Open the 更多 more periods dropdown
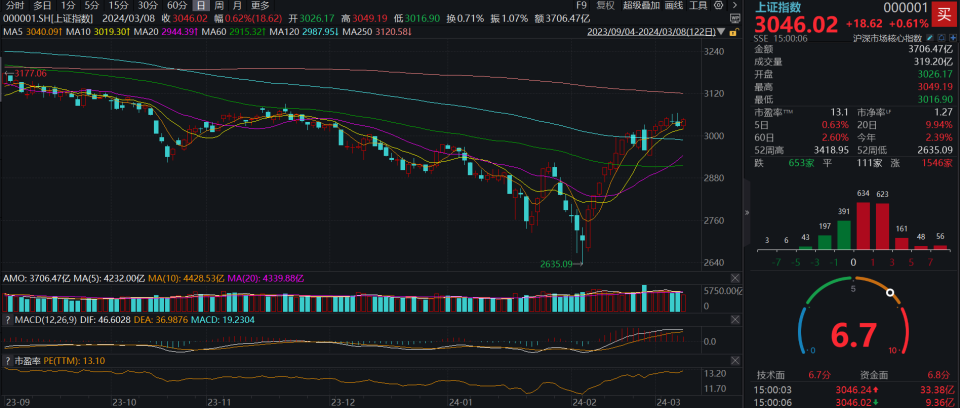 point(260,5)
